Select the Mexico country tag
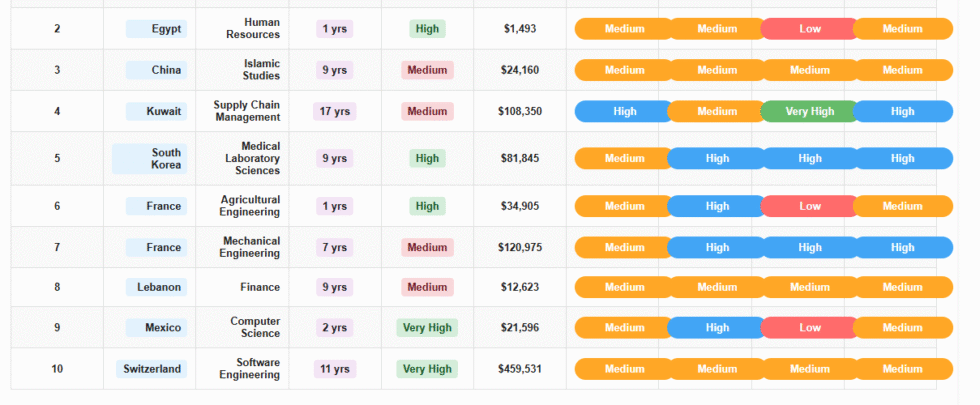This screenshot has height=405, width=980. 157,328
